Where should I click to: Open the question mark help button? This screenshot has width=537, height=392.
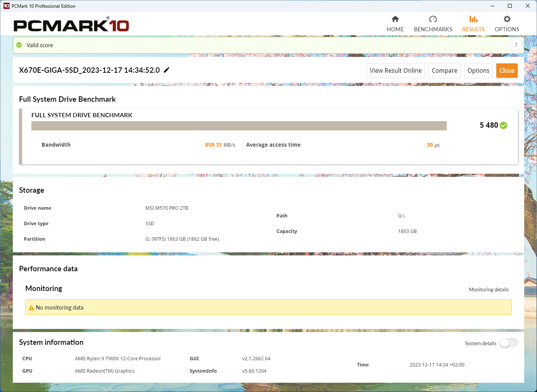tap(516, 45)
